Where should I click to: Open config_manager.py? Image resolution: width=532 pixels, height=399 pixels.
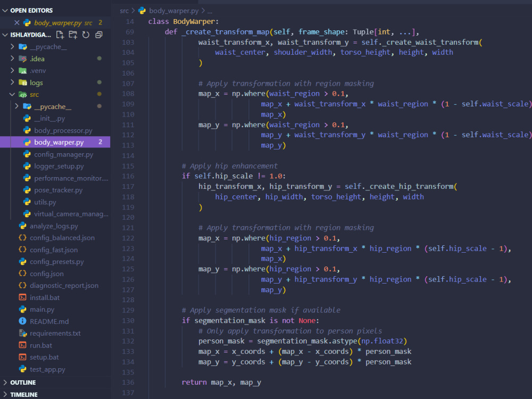pyautogui.click(x=63, y=154)
